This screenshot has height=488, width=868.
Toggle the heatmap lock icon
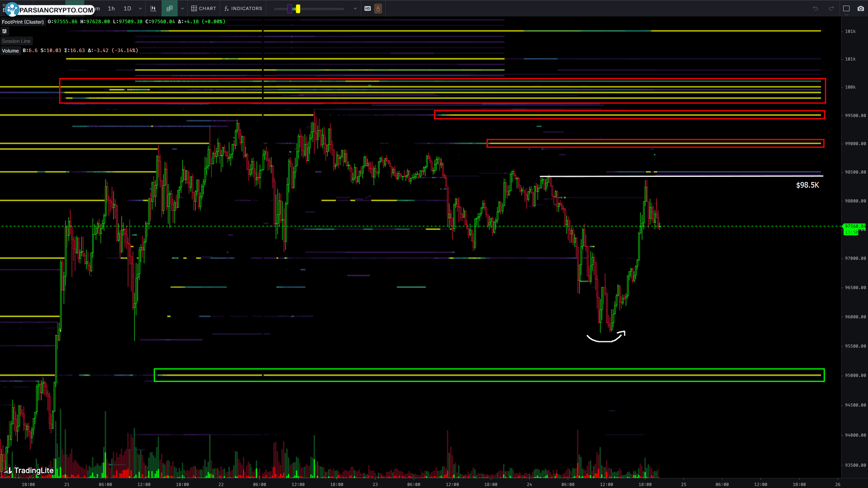pos(378,8)
